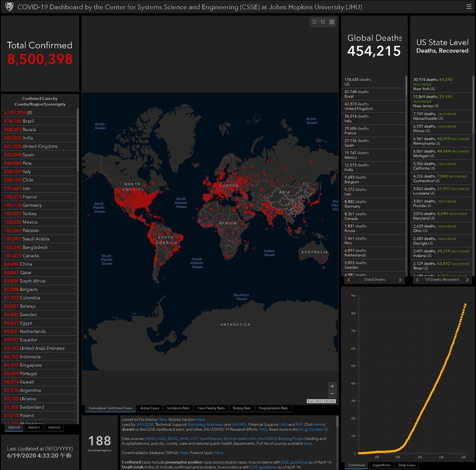Open the blog link
This screenshot has width=476, height=470.
coord(303,429)
